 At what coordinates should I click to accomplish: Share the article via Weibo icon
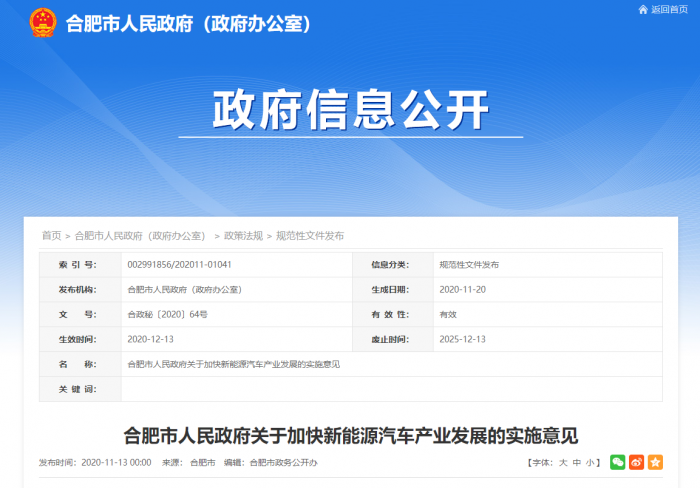pyautogui.click(x=637, y=462)
